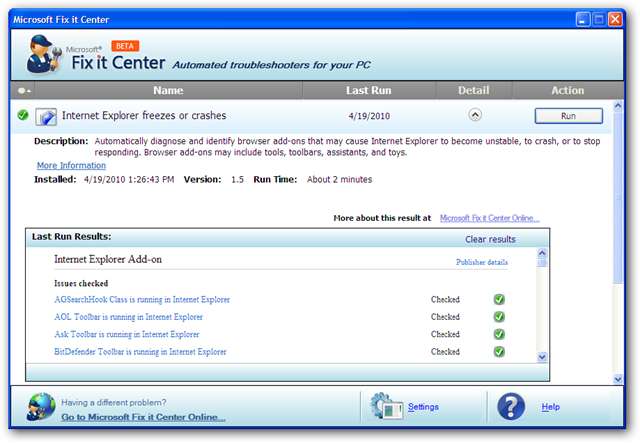Image resolution: width=640 pixels, height=443 pixels.
Task: Open the More Information link
Action: (x=71, y=165)
